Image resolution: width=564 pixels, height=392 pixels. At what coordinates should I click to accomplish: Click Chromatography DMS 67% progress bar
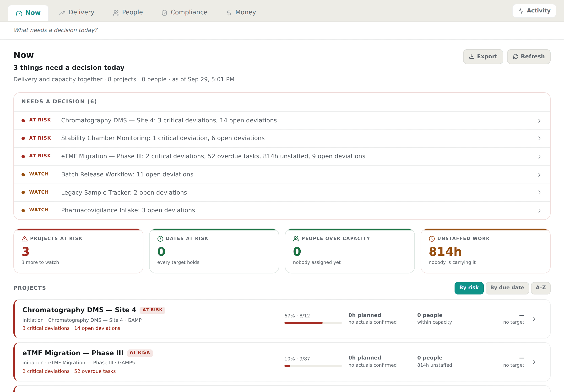coord(313,323)
